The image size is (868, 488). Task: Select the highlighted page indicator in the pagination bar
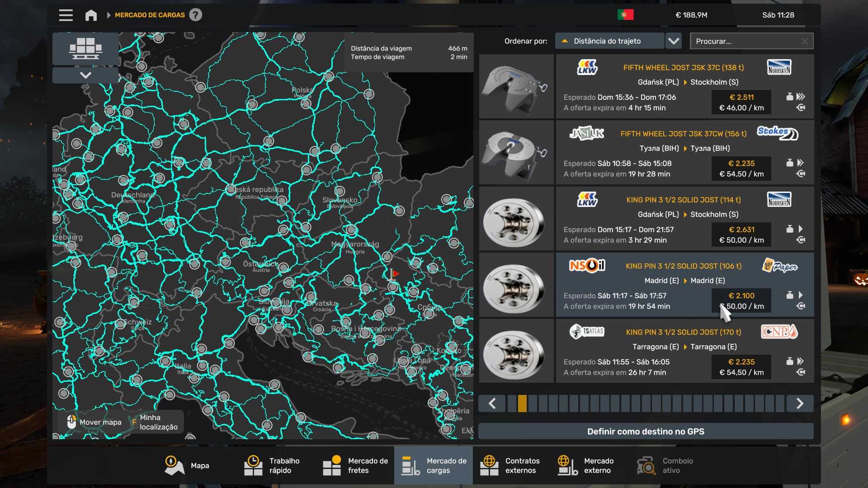coord(522,403)
